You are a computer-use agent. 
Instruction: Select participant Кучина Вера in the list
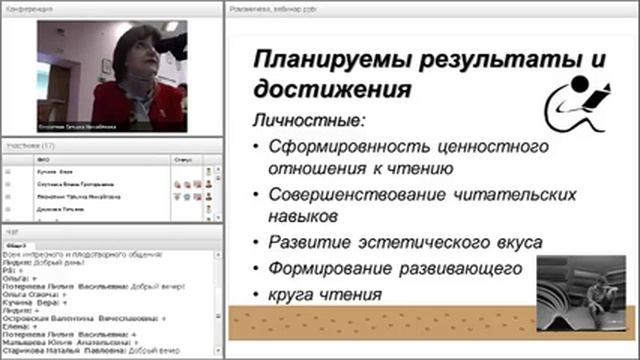click(x=55, y=172)
